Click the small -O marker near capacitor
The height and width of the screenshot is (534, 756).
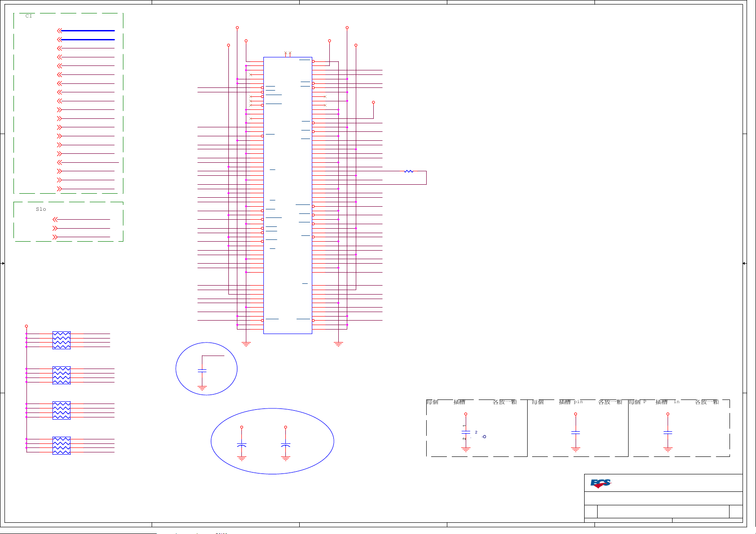pos(484,437)
